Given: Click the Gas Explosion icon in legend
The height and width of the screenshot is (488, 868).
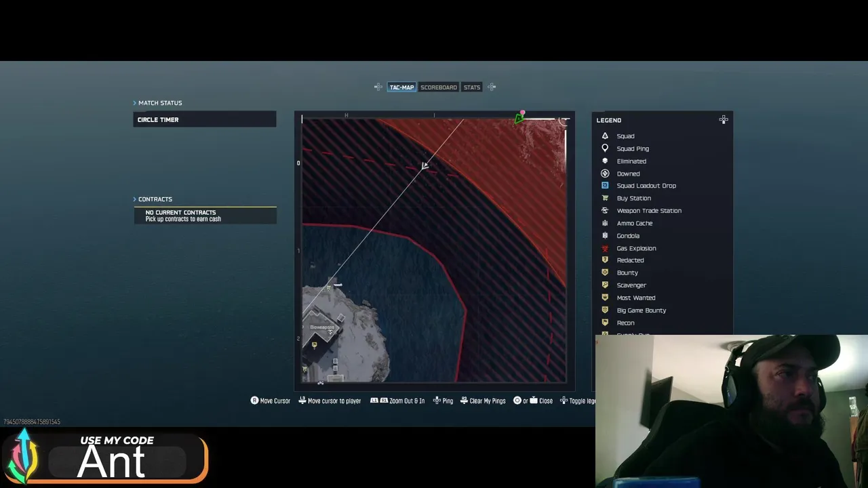Looking at the screenshot, I should tap(605, 248).
